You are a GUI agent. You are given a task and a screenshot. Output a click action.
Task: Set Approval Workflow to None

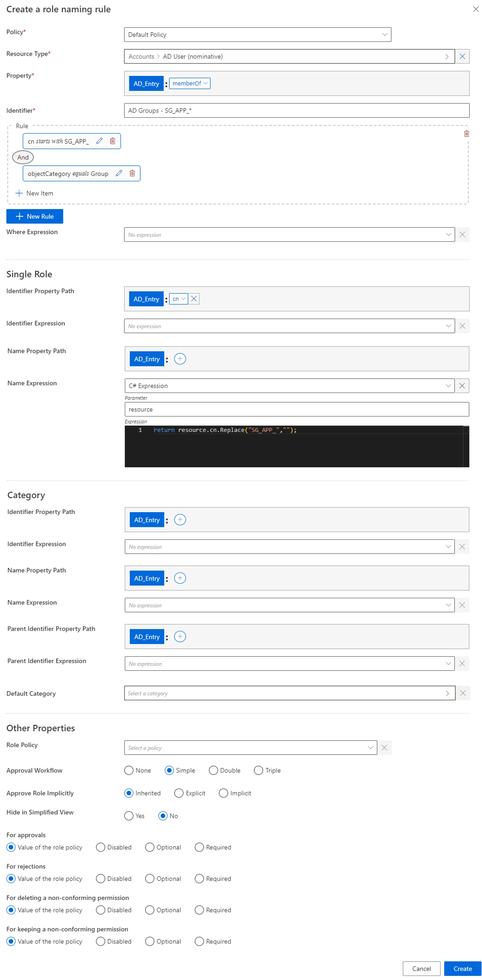tap(129, 770)
